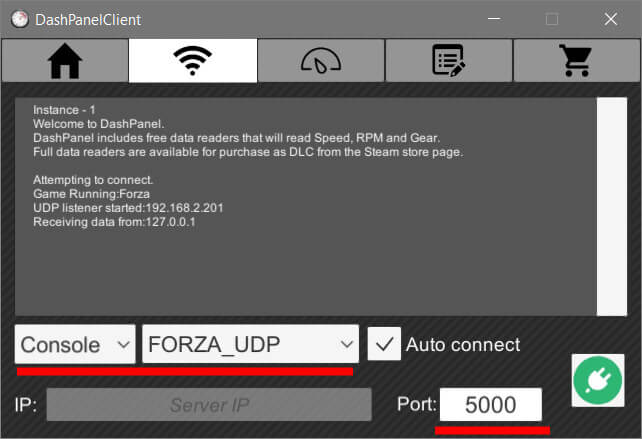Click the green plug connect button

598,380
